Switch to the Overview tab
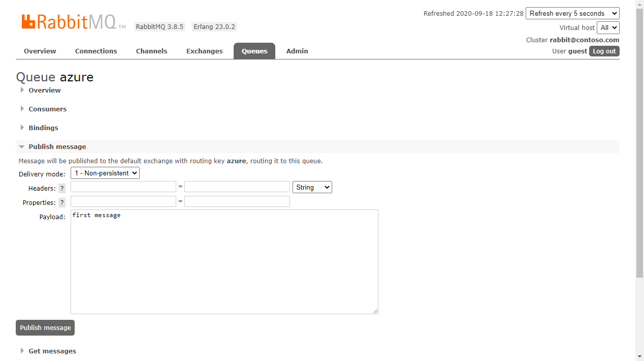Screen dimensions: 644x361 [40, 51]
